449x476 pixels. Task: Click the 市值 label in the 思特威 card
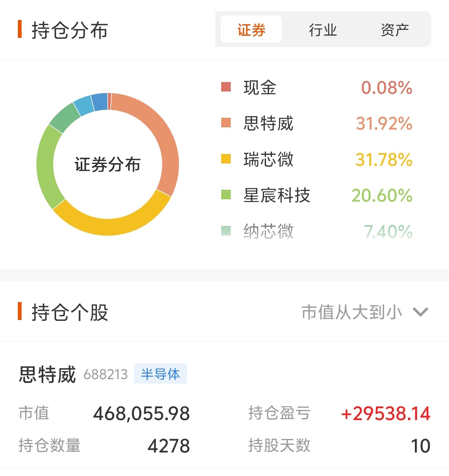click(x=34, y=413)
